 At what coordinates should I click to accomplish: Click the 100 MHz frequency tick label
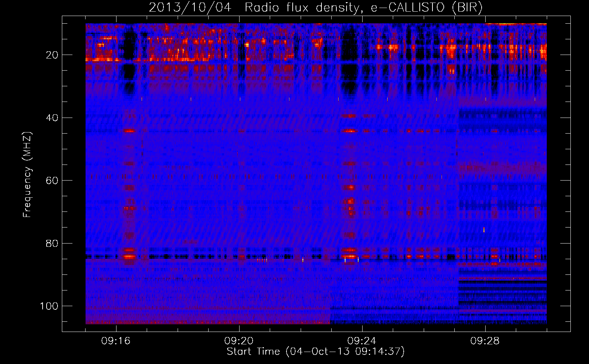pyautogui.click(x=49, y=306)
